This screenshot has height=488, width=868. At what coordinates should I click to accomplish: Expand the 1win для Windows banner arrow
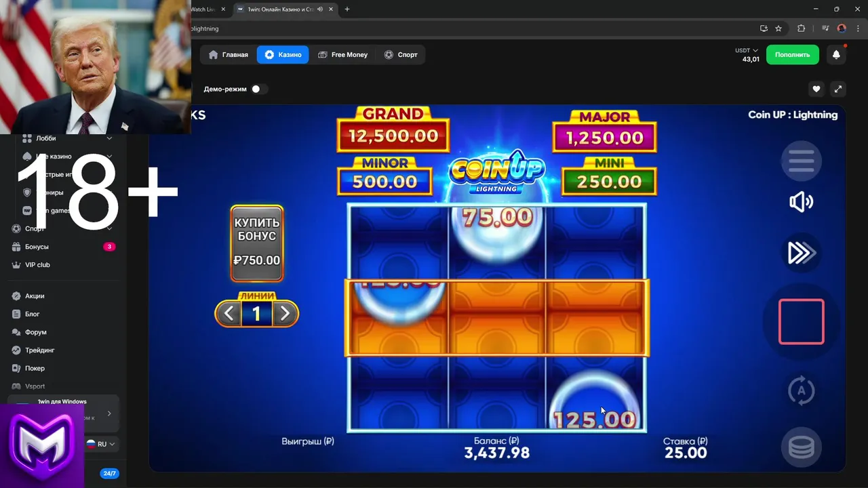[109, 413]
